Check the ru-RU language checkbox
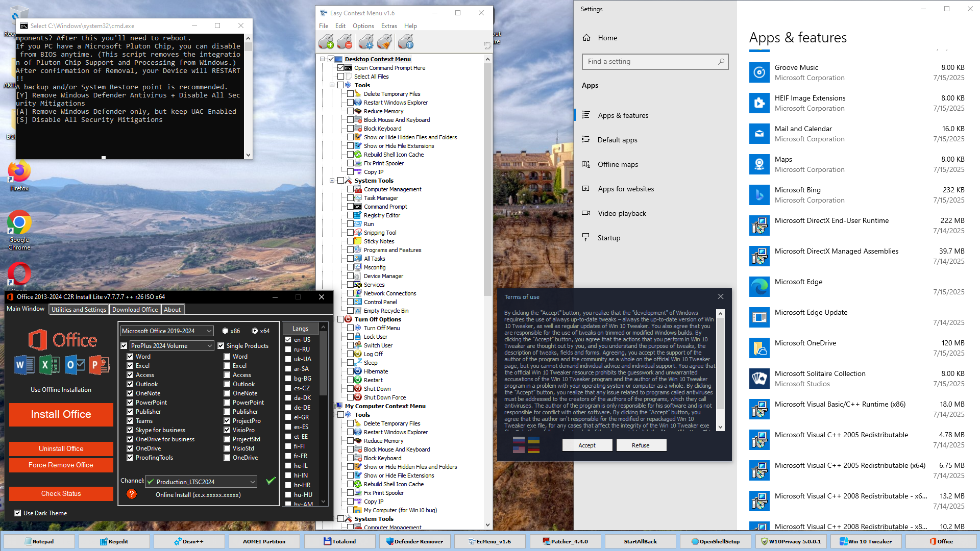 click(x=288, y=349)
